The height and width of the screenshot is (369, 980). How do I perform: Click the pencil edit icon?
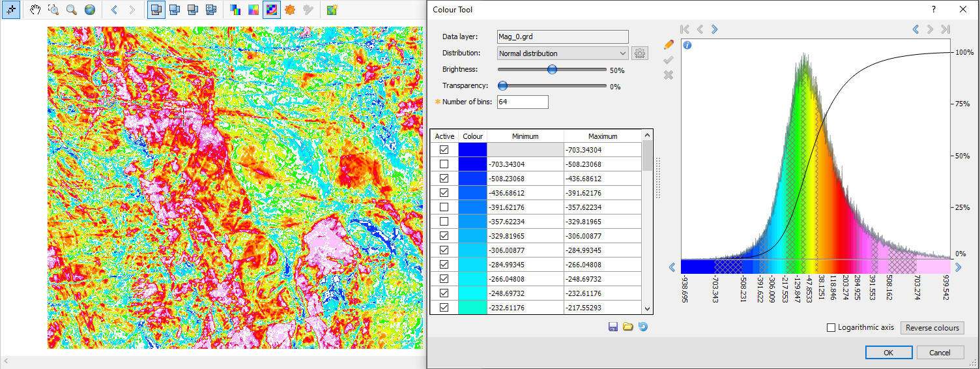[x=668, y=44]
